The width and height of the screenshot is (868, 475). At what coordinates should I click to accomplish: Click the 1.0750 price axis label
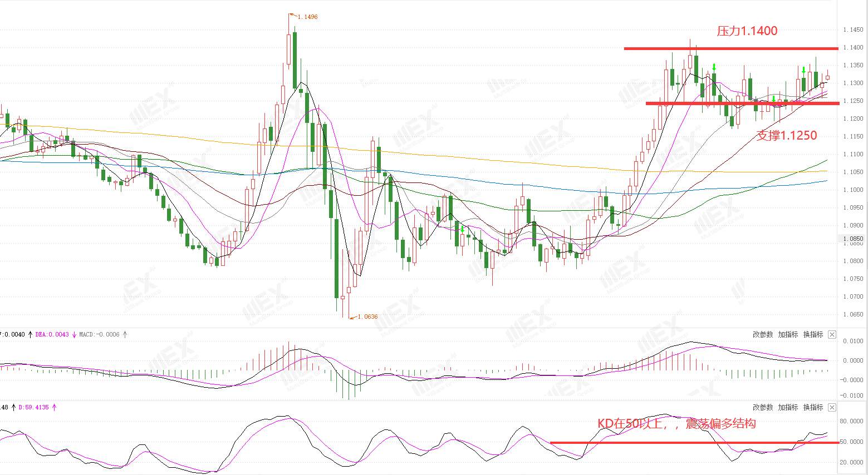(x=853, y=279)
